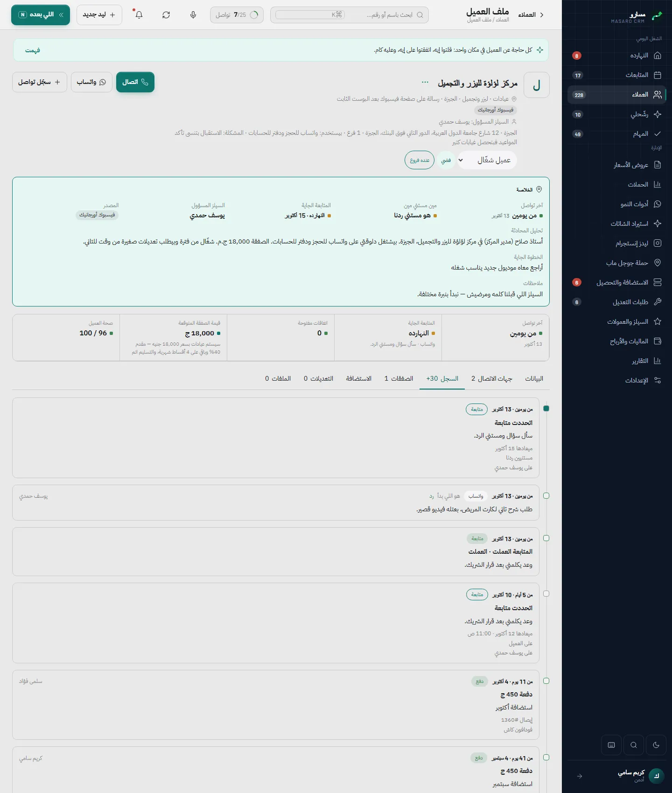This screenshot has width=672, height=793.
Task: Open استيراد الشاتات sparkle icon
Action: click(x=658, y=223)
